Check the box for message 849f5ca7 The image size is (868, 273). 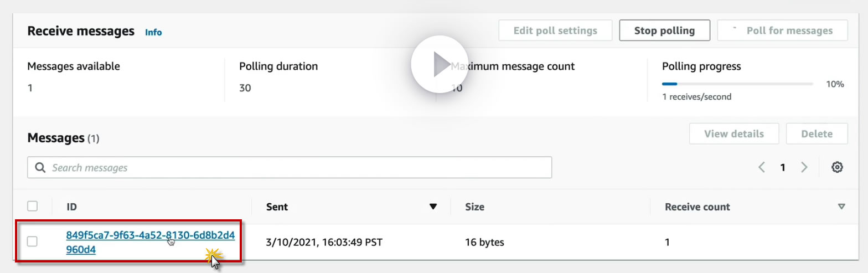(x=33, y=241)
